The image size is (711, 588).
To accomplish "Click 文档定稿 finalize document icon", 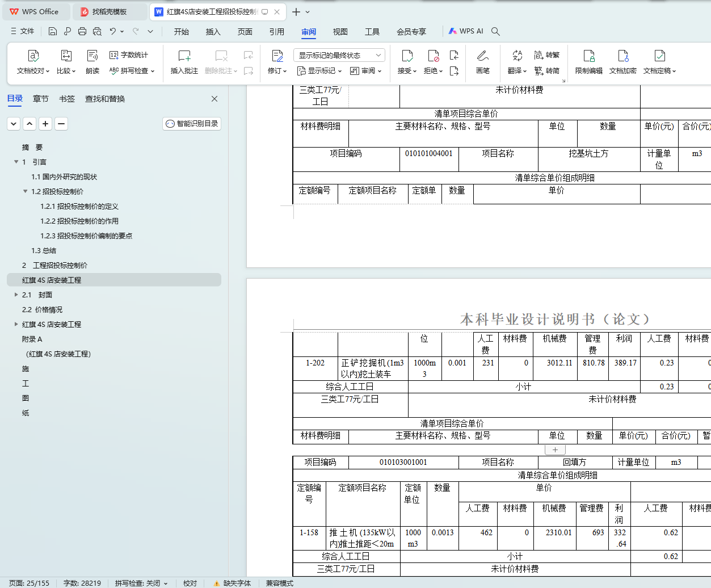I will tap(660, 56).
